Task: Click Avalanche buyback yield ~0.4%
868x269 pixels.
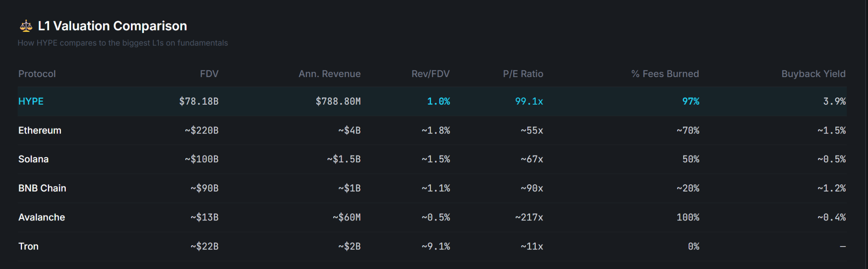Action: point(832,217)
